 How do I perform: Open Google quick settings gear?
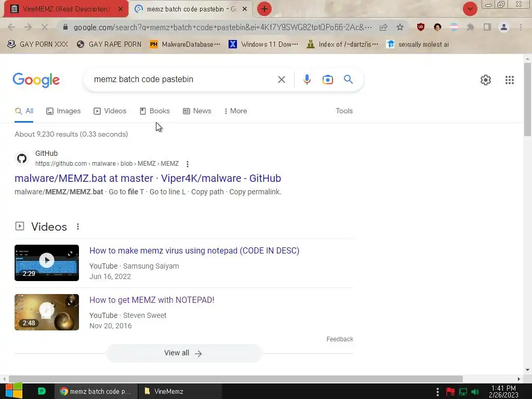(x=486, y=80)
